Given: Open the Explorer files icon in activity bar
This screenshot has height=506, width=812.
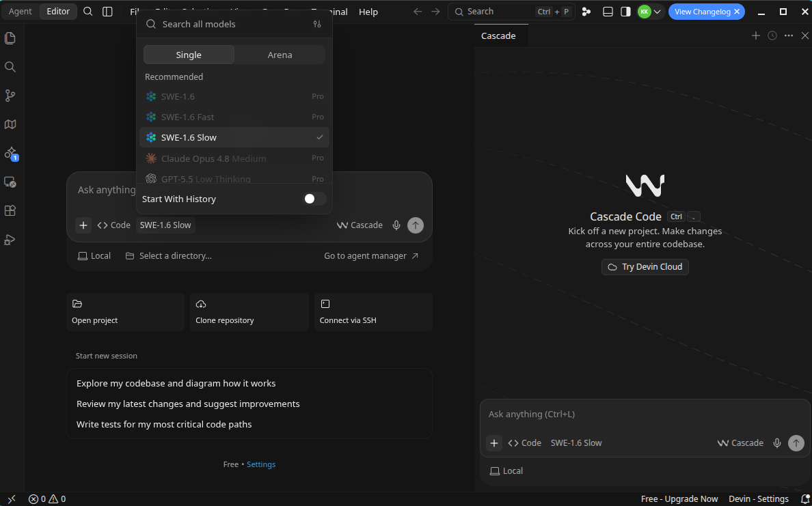Looking at the screenshot, I should pyautogui.click(x=10, y=38).
